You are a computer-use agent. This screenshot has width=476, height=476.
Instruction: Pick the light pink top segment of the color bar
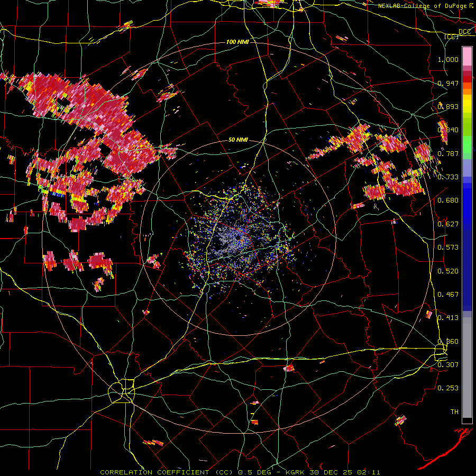(x=467, y=56)
